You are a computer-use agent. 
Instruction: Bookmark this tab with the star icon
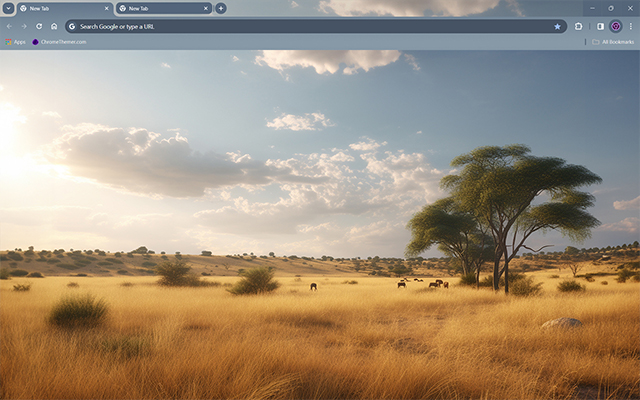[x=558, y=27]
